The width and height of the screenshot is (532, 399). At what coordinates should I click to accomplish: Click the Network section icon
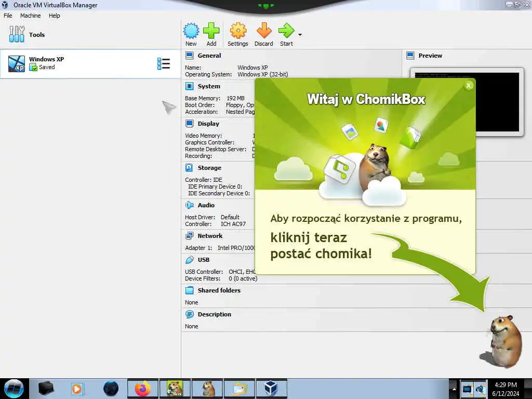pyautogui.click(x=189, y=235)
